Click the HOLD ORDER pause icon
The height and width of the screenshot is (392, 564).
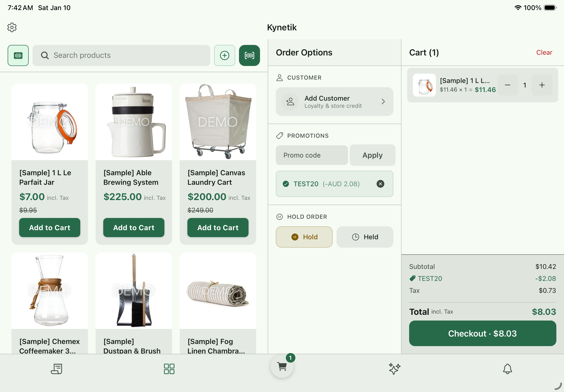279,217
